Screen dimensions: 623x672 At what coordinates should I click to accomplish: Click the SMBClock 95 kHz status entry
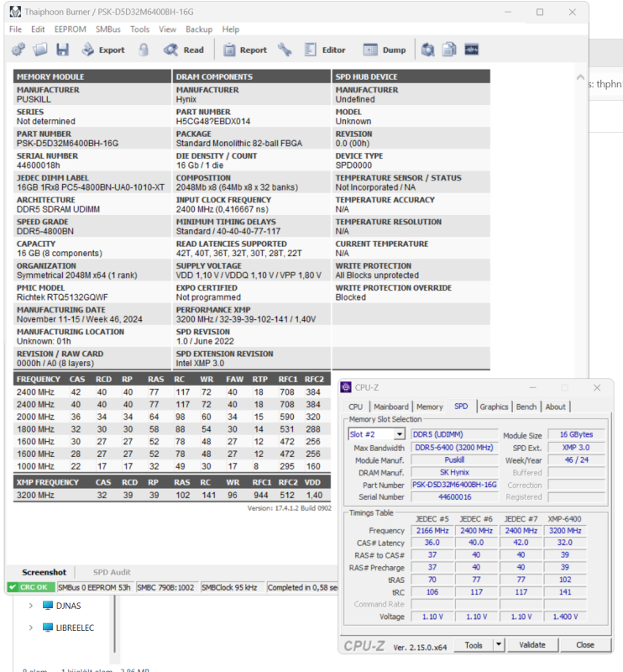[x=232, y=587]
